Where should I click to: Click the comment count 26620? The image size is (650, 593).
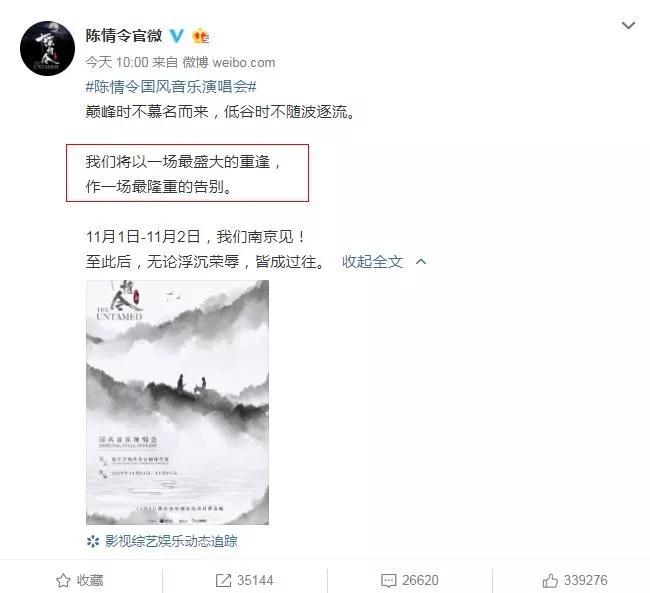[420, 581]
